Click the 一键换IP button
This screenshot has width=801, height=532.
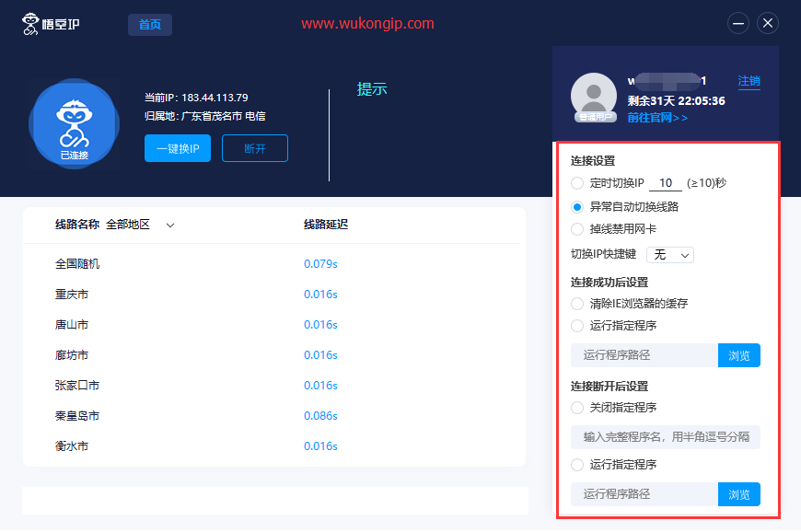tap(178, 148)
